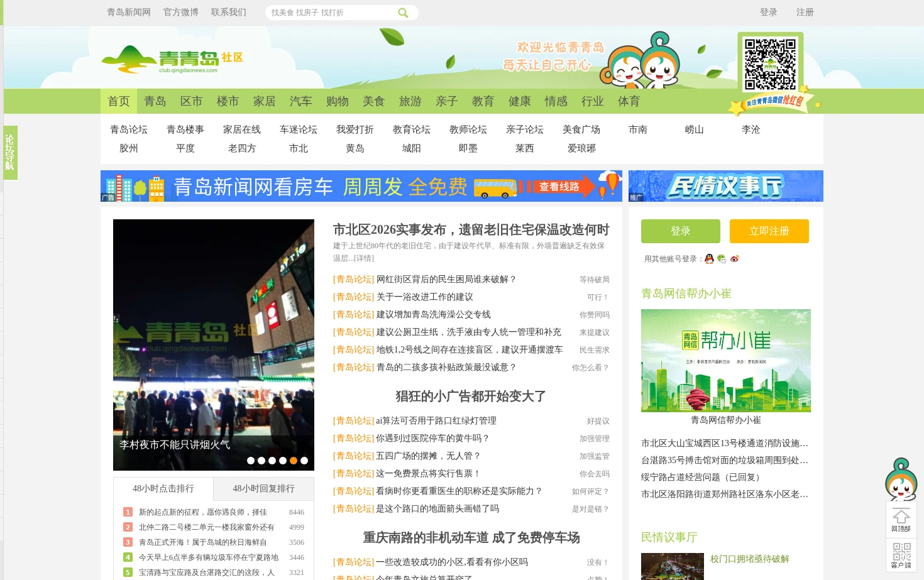The height and width of the screenshot is (580, 924).
Task: Open 校门口拥堵 thumbnail image
Action: [x=673, y=566]
